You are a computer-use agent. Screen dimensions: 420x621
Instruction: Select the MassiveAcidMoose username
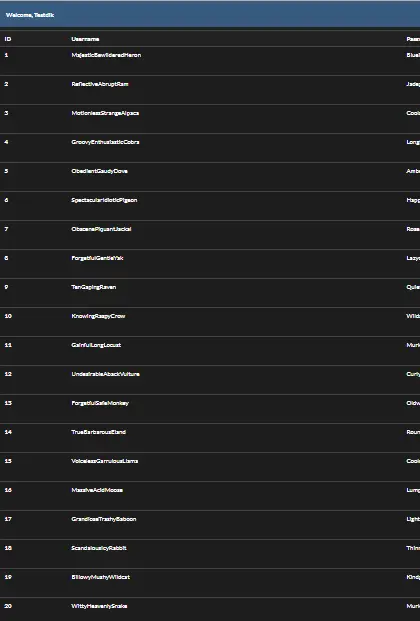tap(97, 490)
